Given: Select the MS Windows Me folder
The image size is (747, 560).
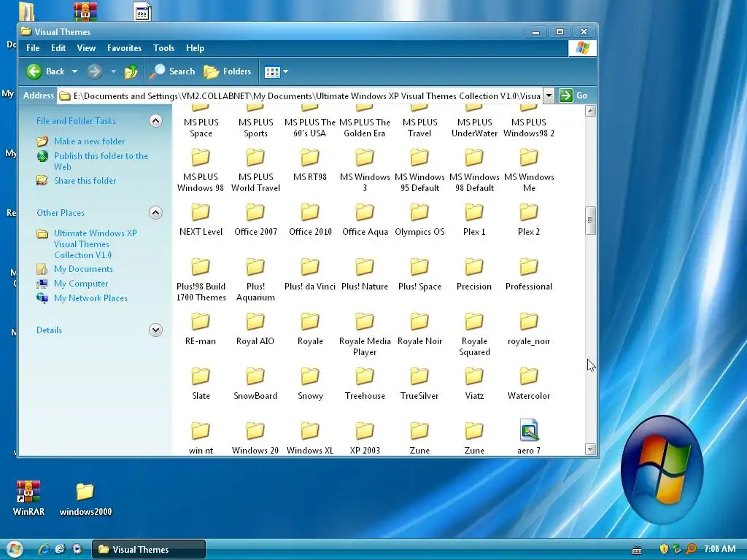Looking at the screenshot, I should [x=529, y=170].
